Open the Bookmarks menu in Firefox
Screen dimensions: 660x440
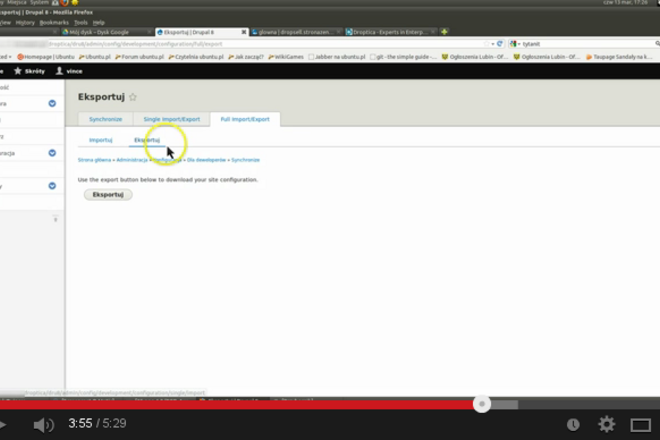54,21
